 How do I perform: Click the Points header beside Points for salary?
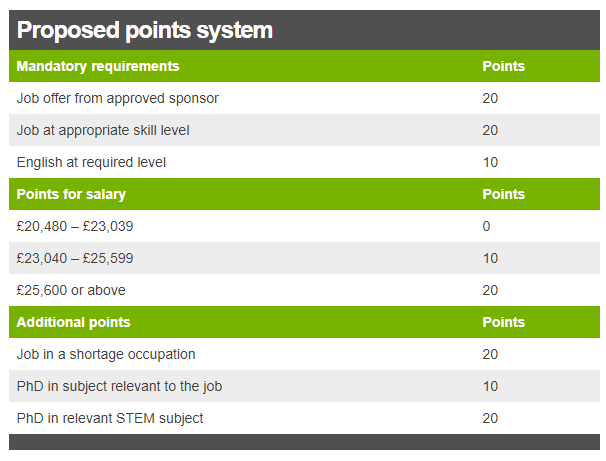click(x=503, y=194)
